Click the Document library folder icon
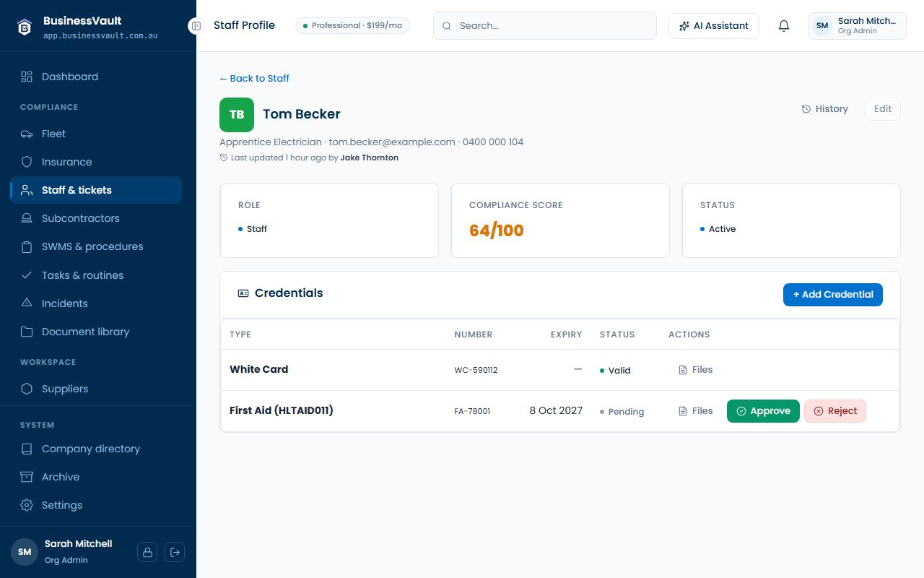The image size is (924, 578). pos(27,332)
